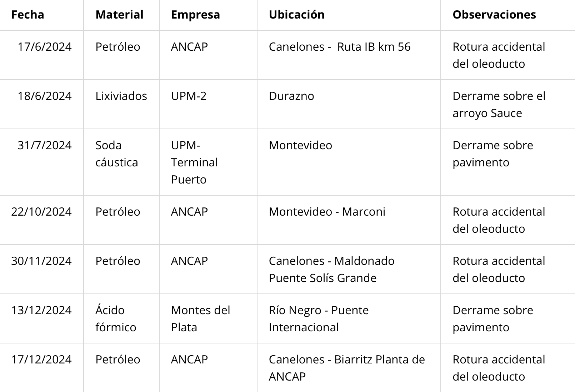The height and width of the screenshot is (392, 575).
Task: Click Canelones - Biarritz Planta de ANCAP cell
Action: coord(349,368)
